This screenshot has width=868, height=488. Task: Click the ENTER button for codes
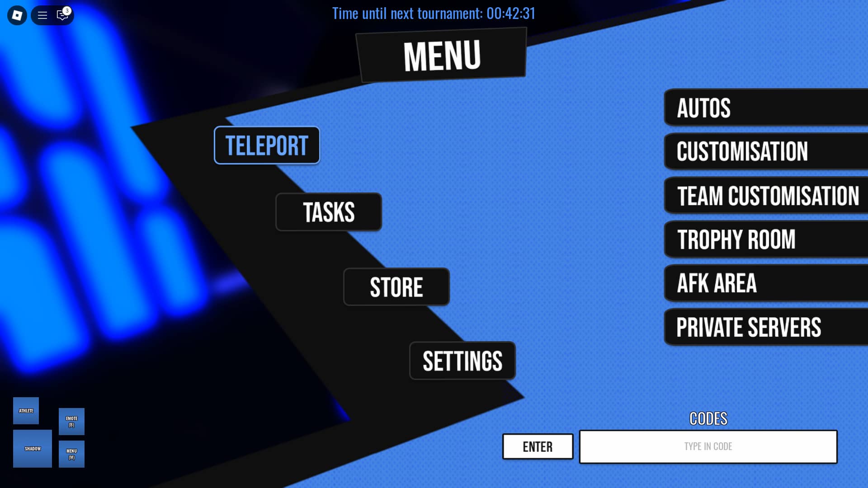pos(537,447)
